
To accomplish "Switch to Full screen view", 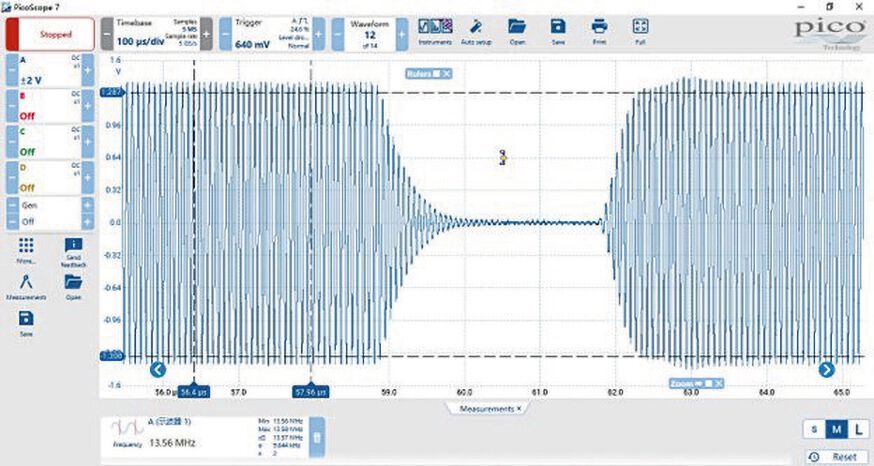I will 641,29.
